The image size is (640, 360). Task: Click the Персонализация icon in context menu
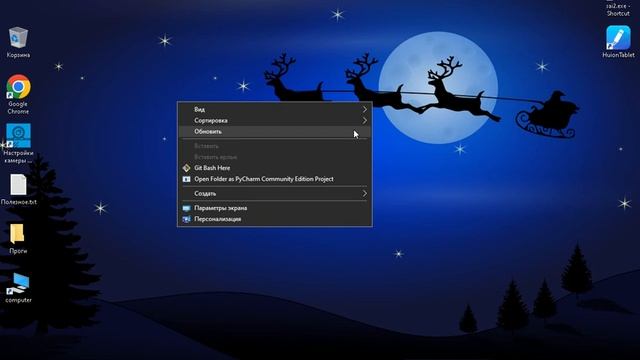[x=187, y=219]
